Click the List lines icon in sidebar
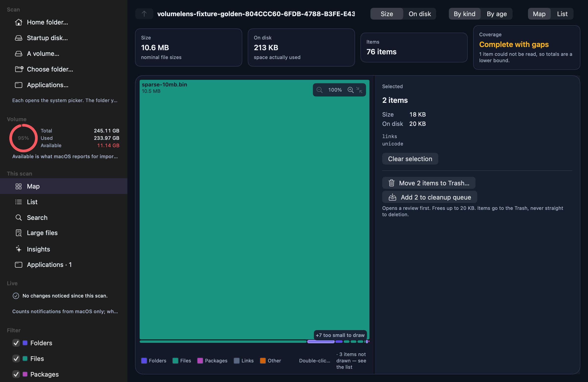 pyautogui.click(x=19, y=202)
